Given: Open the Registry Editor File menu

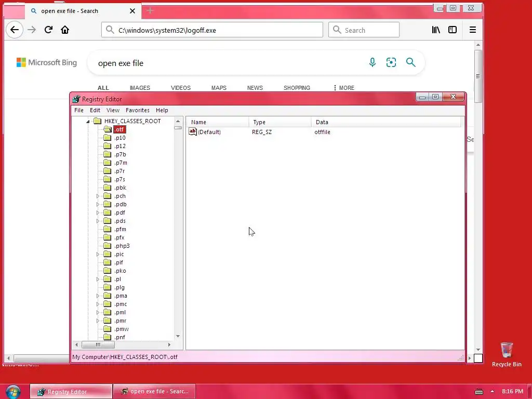Looking at the screenshot, I should [x=79, y=110].
